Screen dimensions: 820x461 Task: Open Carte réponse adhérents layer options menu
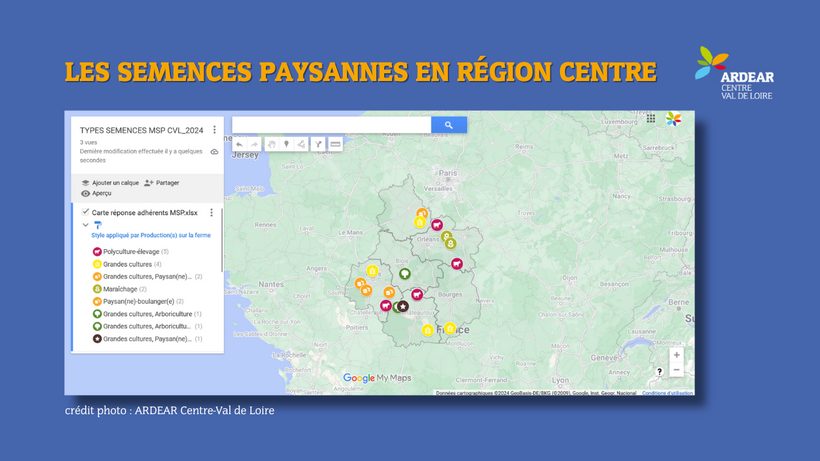[211, 213]
